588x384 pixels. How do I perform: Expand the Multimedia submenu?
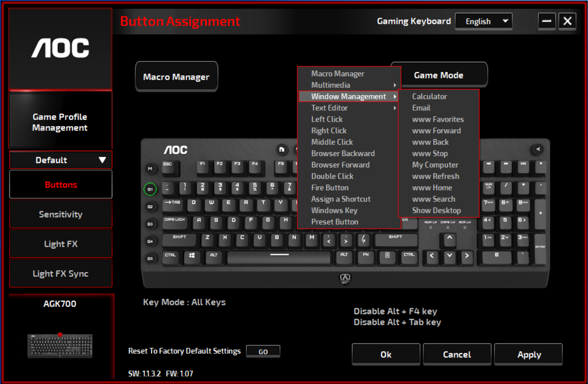349,85
